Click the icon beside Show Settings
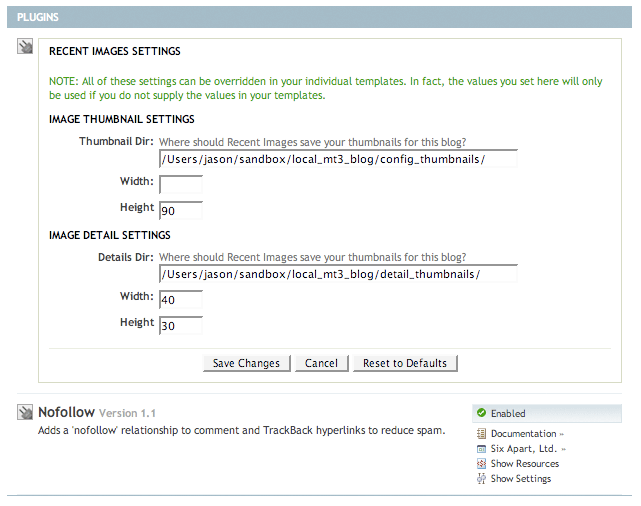This screenshot has height=506, width=641. (482, 479)
